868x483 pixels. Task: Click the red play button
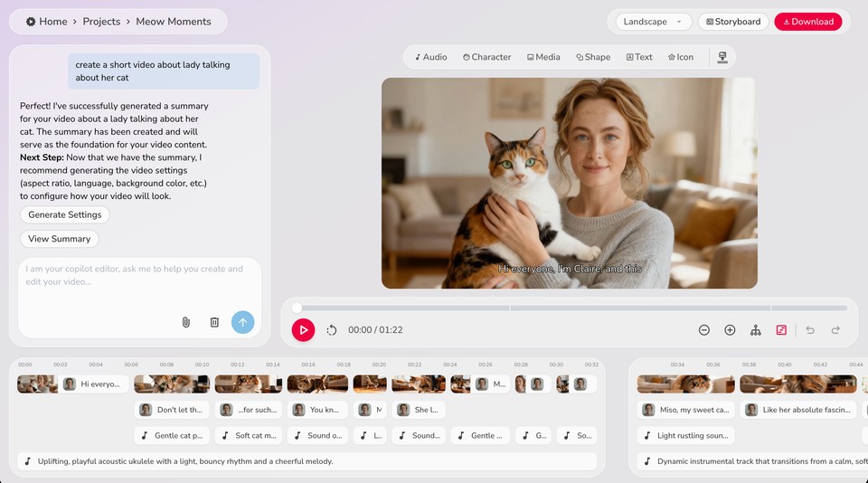point(303,330)
